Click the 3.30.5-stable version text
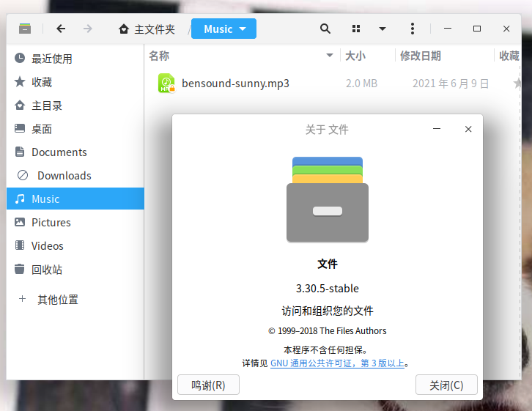 point(328,288)
